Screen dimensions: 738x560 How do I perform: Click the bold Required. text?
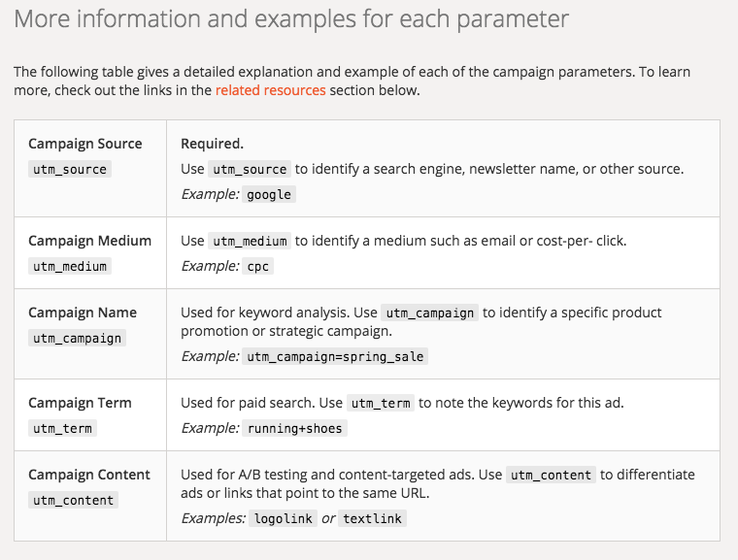tap(212, 144)
